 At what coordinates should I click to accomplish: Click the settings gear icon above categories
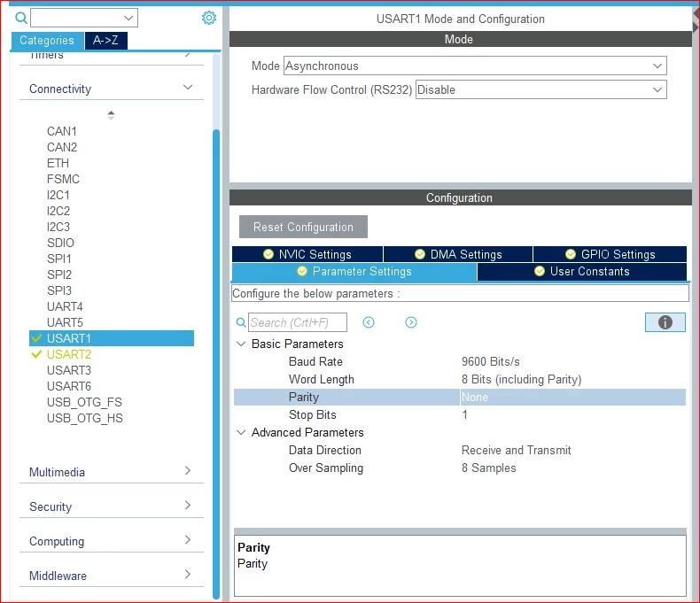209,18
